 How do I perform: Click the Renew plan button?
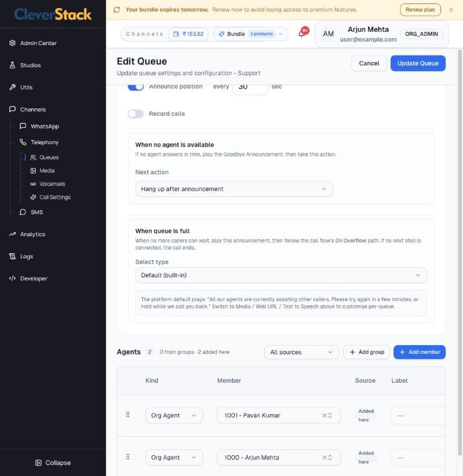coord(420,10)
